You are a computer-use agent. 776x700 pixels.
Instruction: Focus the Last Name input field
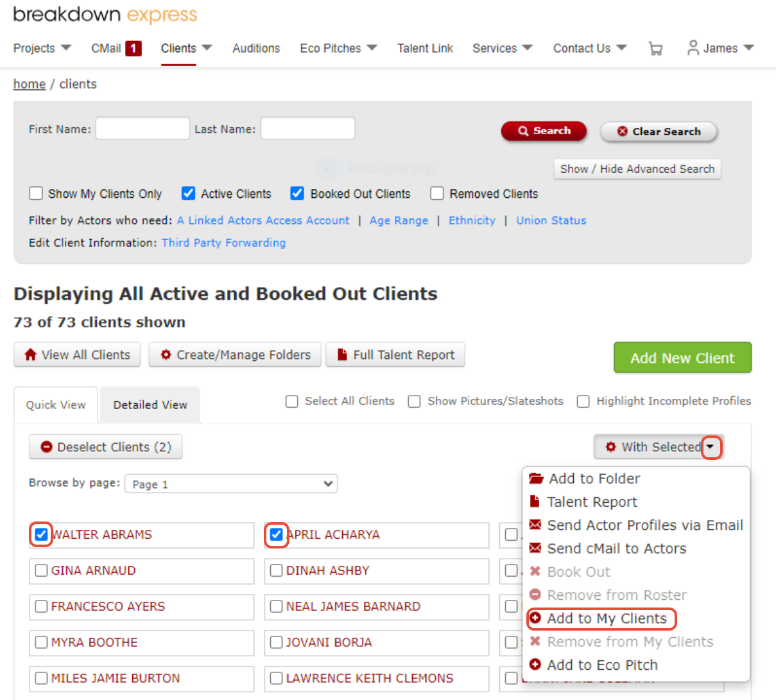307,128
